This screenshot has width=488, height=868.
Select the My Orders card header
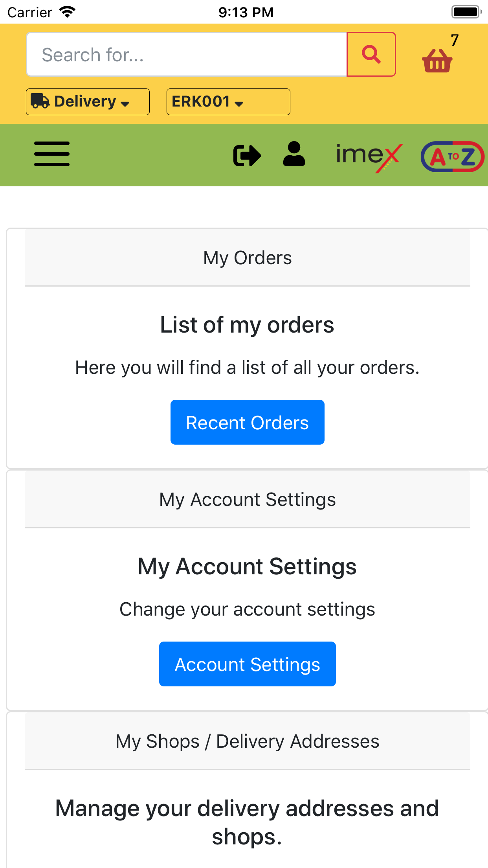(248, 258)
